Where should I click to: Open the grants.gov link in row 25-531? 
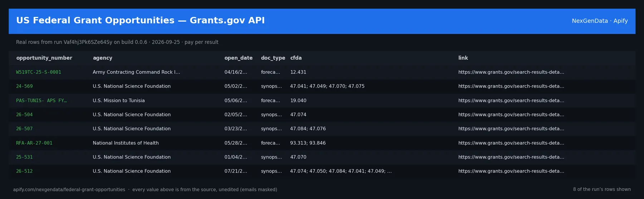[511, 157]
